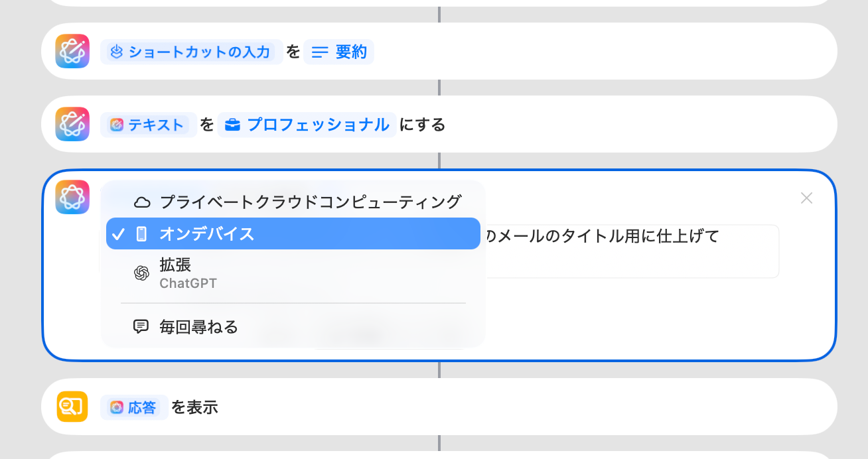Viewport: 868px width, 459px height.
Task: Click the prompt text field about メールのタイトル
Action: (x=630, y=251)
